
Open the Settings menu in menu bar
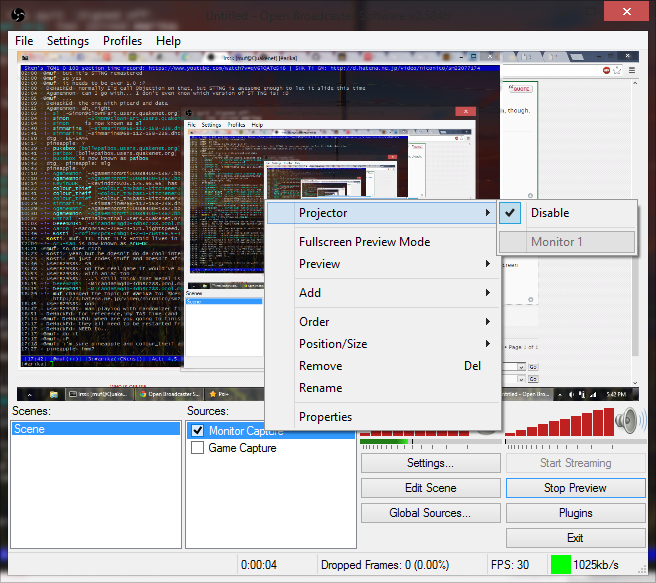68,41
